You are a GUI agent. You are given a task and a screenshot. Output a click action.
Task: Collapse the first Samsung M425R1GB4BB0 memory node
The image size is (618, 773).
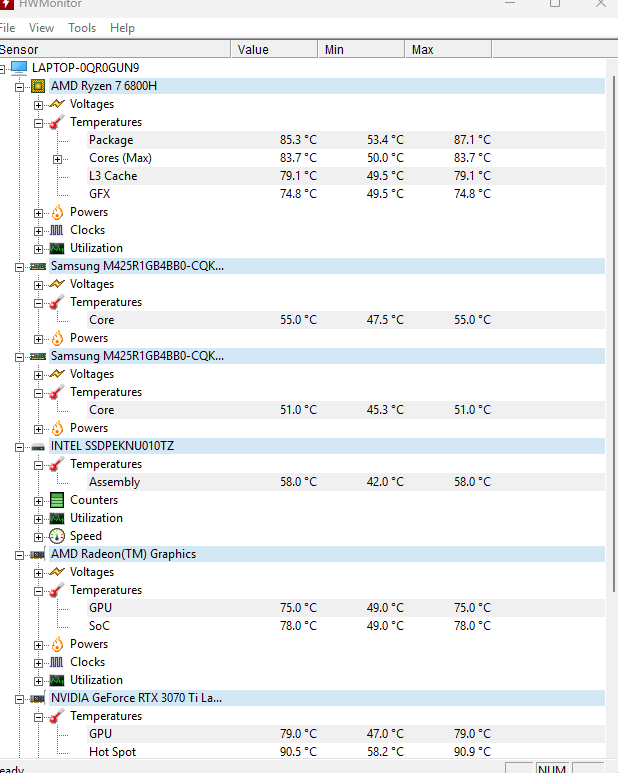coord(19,267)
